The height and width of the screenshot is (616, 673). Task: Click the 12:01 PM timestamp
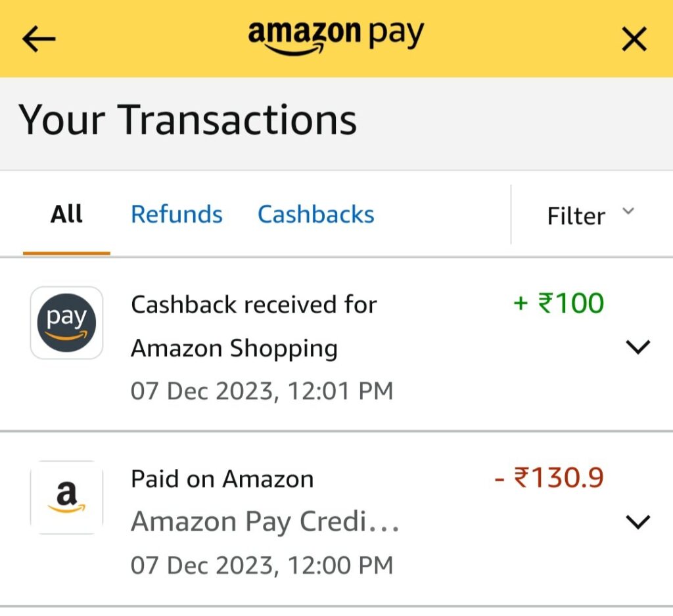tap(262, 391)
